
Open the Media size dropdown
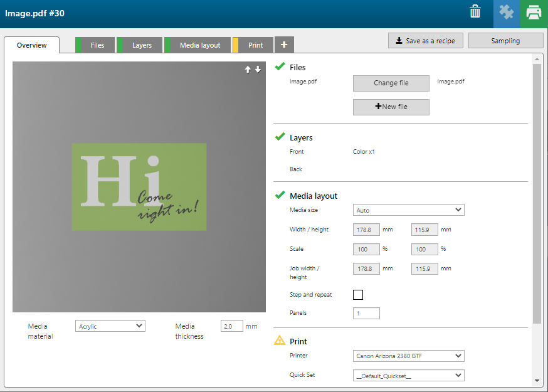point(408,210)
